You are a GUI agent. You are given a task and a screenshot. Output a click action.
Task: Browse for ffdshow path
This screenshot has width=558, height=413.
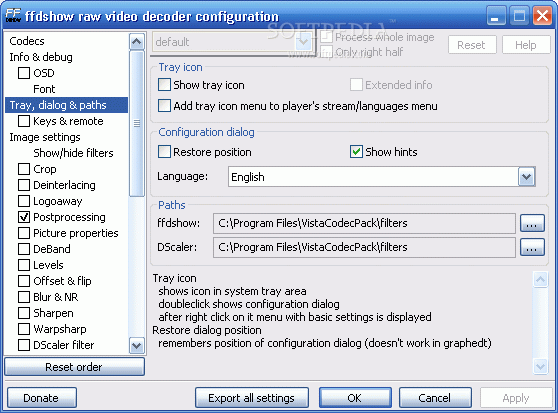pos(532,223)
